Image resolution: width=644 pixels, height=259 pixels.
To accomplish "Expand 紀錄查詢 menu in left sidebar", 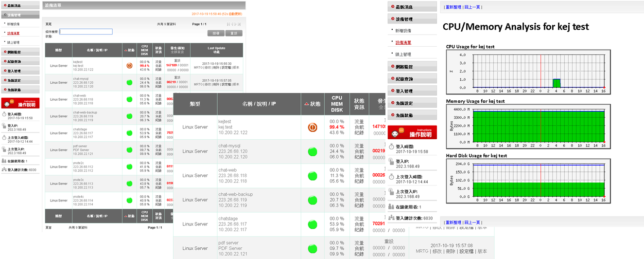I will (20, 61).
